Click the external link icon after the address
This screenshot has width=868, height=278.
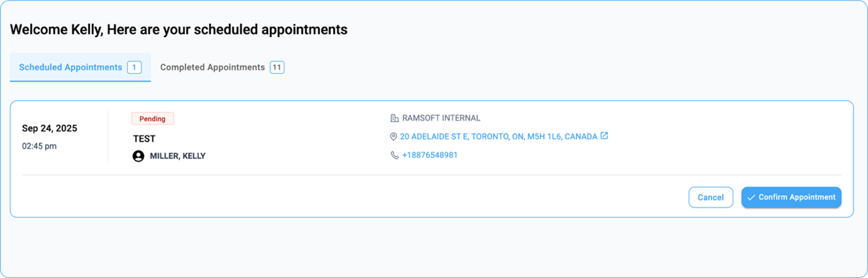tap(604, 136)
